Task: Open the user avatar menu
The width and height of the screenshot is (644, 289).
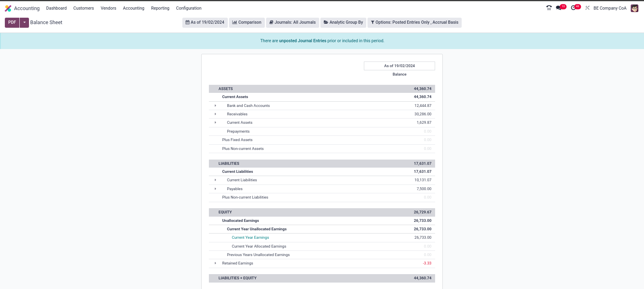Action: coord(635,8)
